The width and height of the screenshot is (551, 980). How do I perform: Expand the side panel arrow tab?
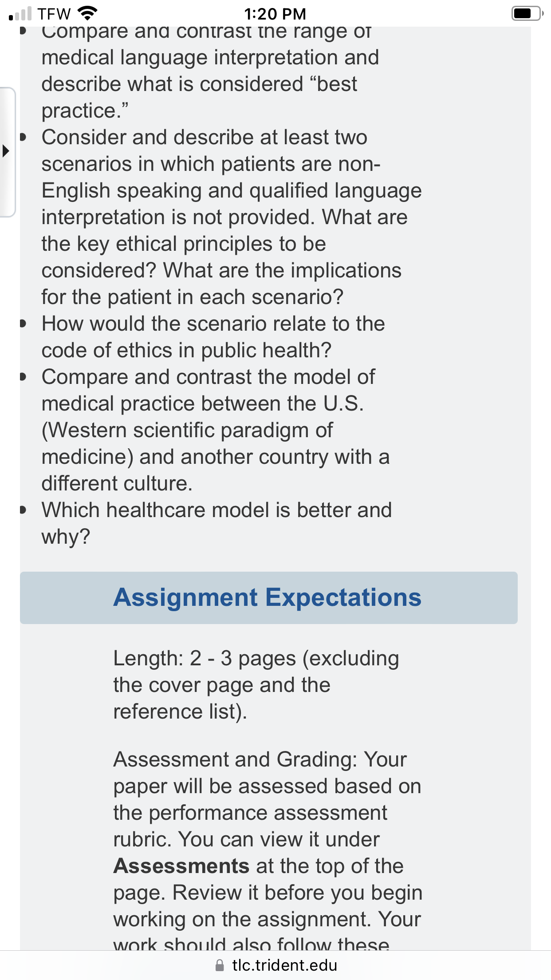pyautogui.click(x=7, y=151)
